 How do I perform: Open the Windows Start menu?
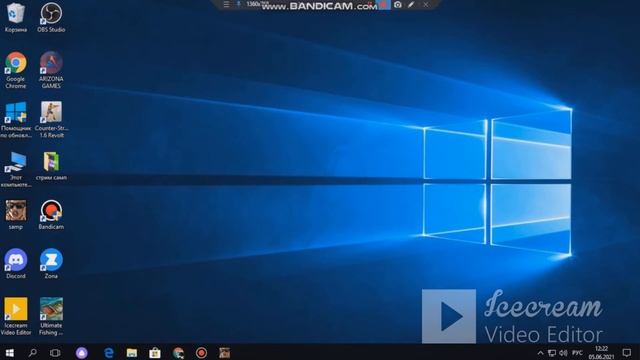(x=9, y=353)
